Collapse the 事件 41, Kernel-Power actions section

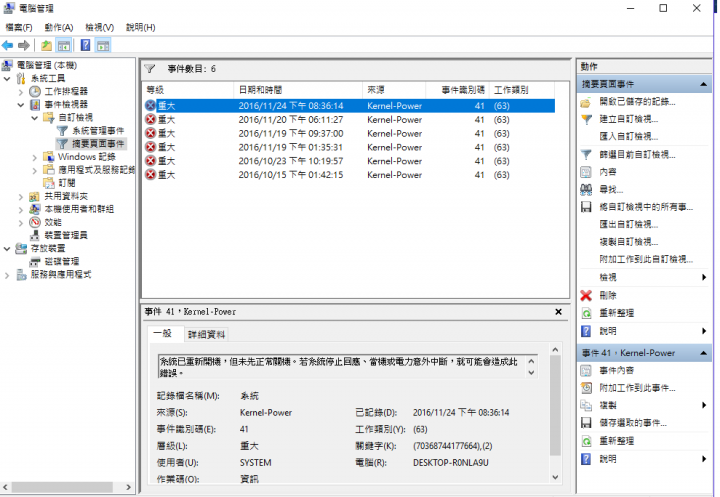point(703,353)
